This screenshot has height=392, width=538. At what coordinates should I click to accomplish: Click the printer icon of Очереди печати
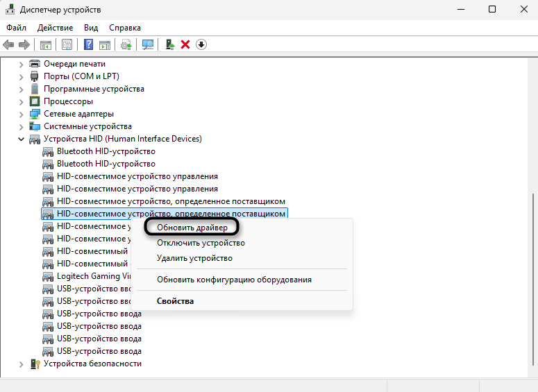pyautogui.click(x=35, y=64)
